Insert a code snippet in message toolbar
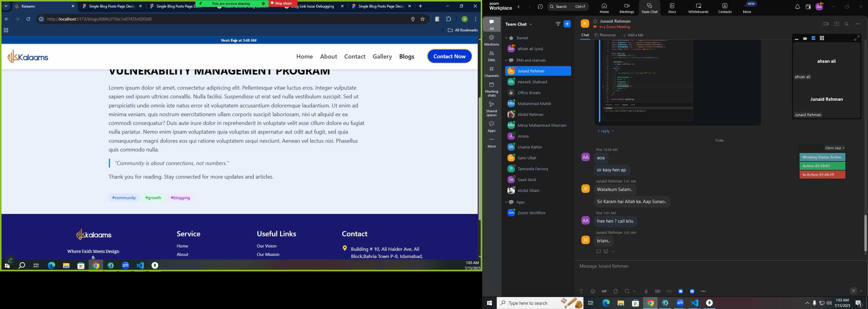This screenshot has width=868, height=309. [669, 291]
